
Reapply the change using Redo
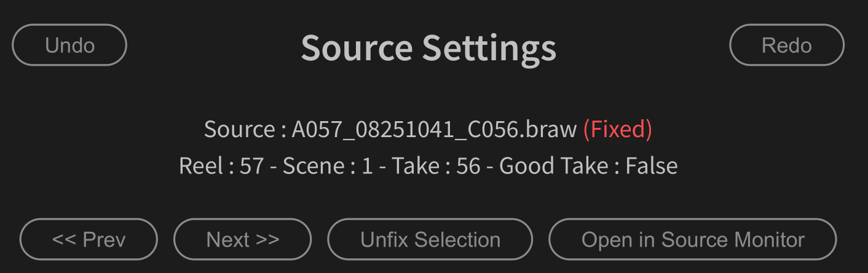point(786,45)
